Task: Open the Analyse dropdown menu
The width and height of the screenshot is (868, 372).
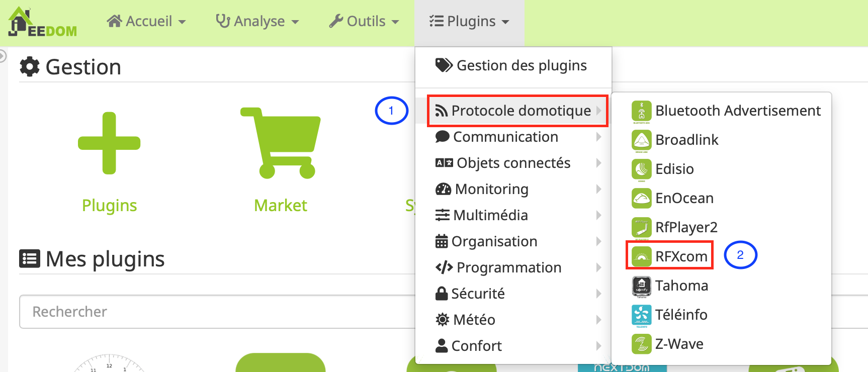Action: [x=257, y=22]
